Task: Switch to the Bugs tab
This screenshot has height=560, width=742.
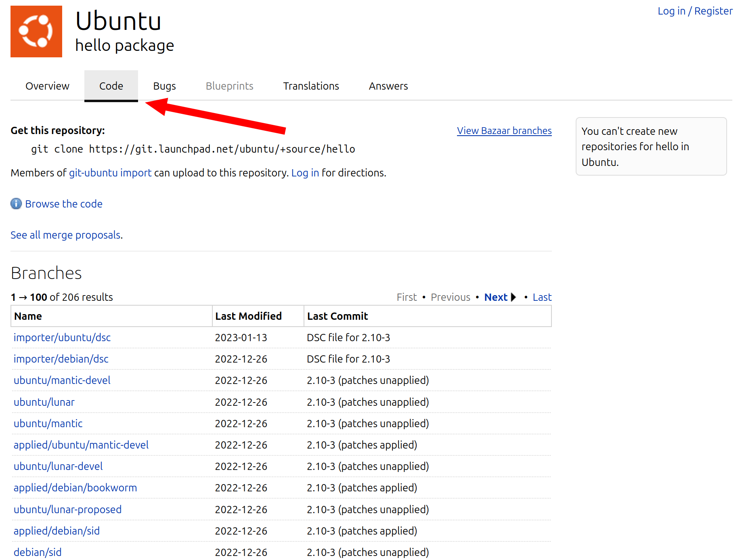Action: (164, 86)
